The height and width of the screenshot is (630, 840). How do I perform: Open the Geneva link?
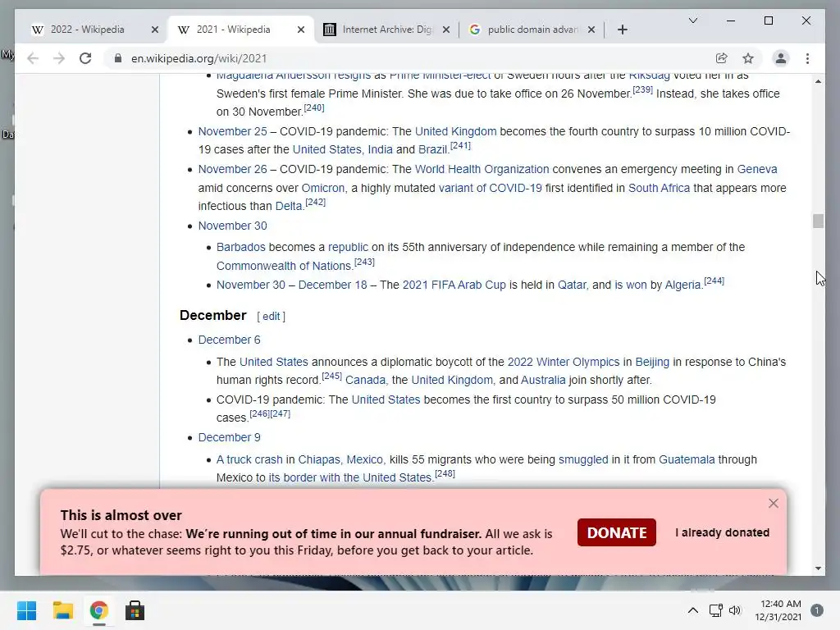coord(757,169)
